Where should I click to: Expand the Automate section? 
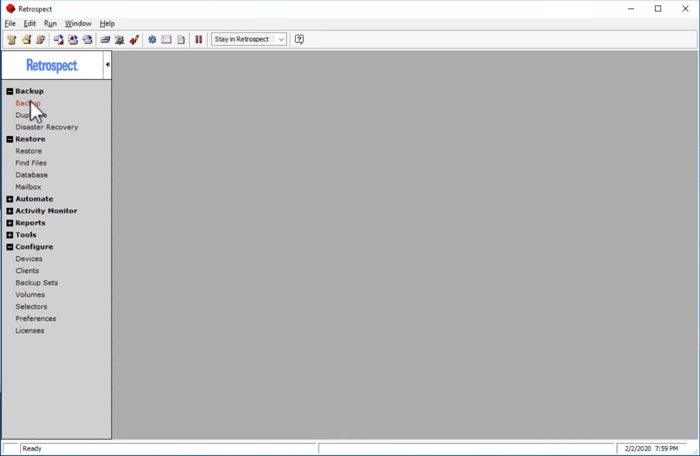pos(10,199)
